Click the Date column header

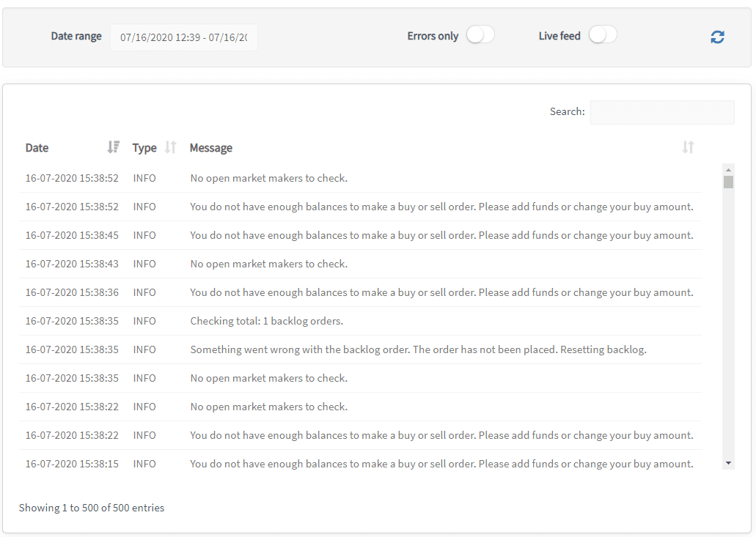(x=37, y=148)
